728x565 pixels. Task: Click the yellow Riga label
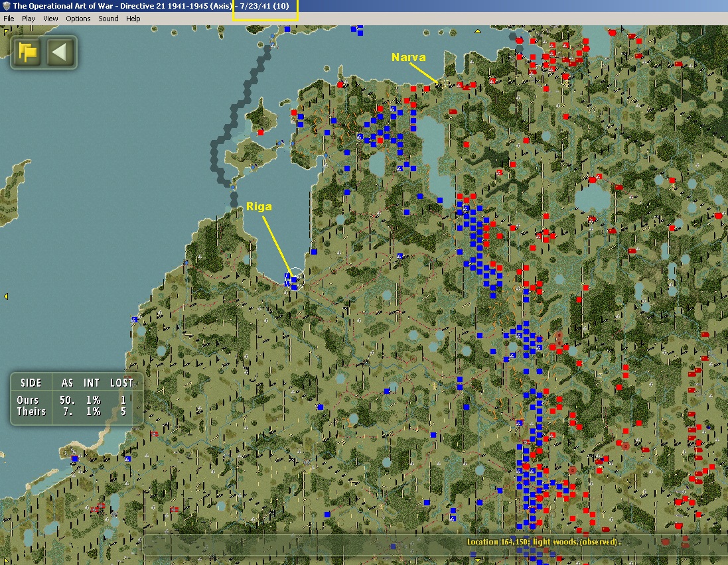coord(259,206)
